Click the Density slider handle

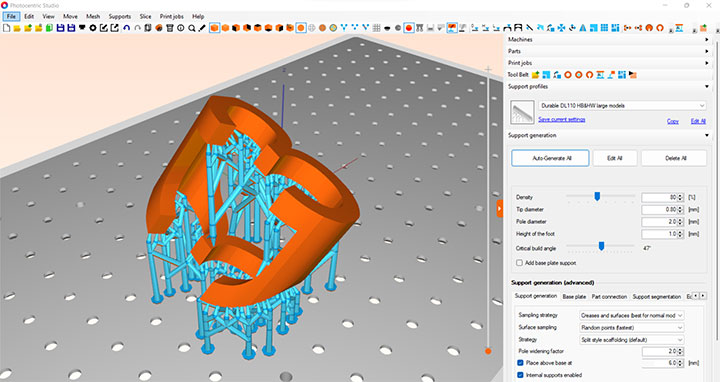[597, 197]
